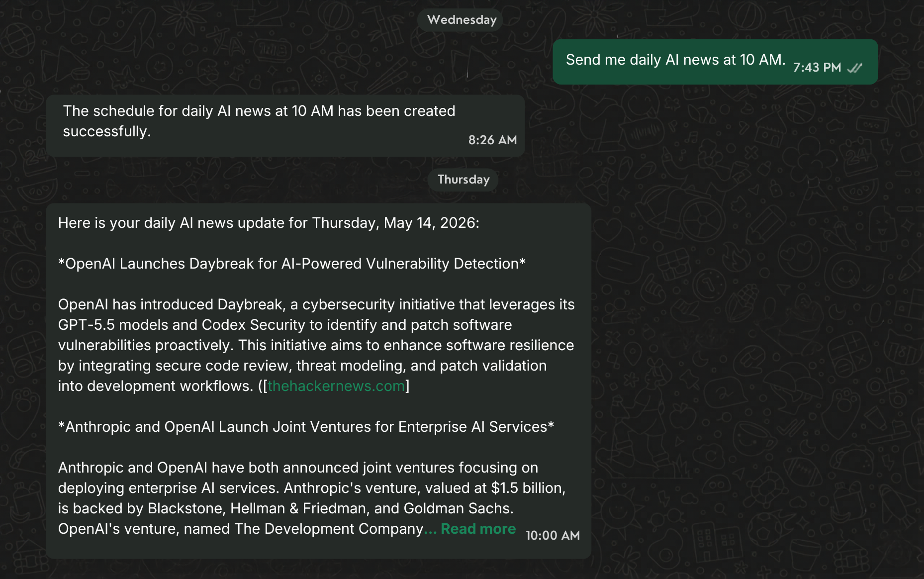Click the OpenAI Launches Daybreak headline
The height and width of the screenshot is (579, 924).
(292, 264)
